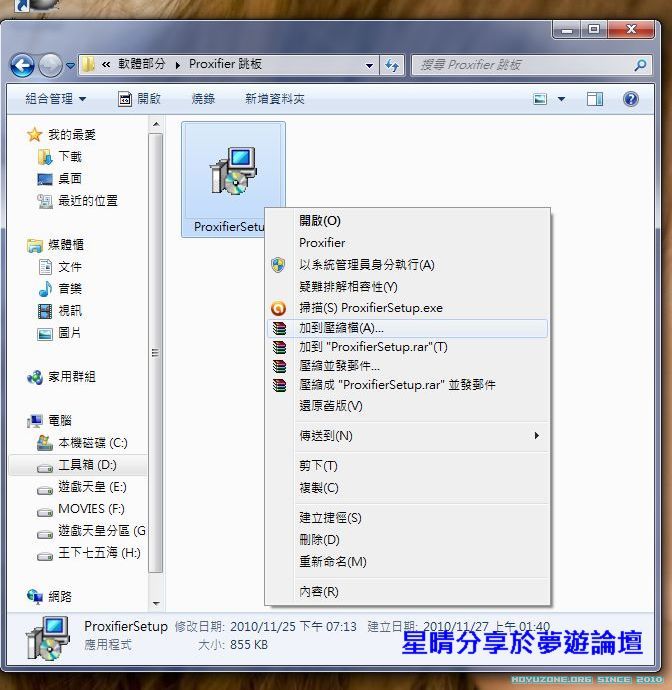Refresh the folder with the refresh icon

point(392,66)
